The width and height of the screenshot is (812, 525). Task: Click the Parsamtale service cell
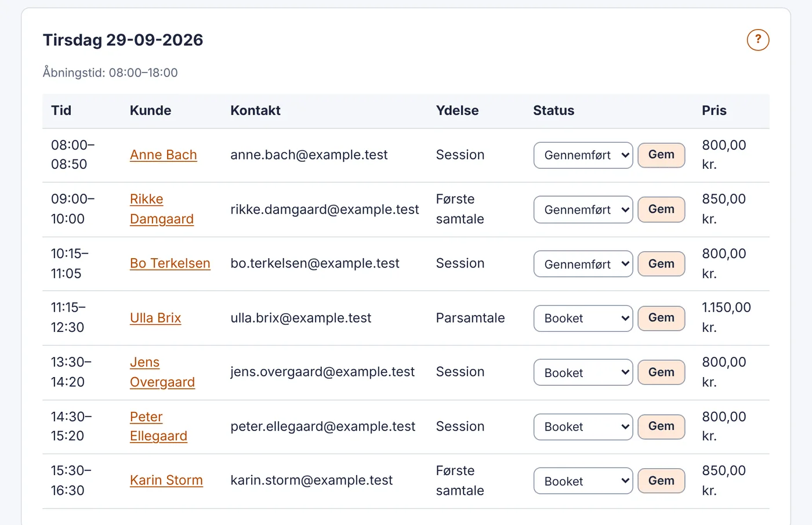pos(470,318)
